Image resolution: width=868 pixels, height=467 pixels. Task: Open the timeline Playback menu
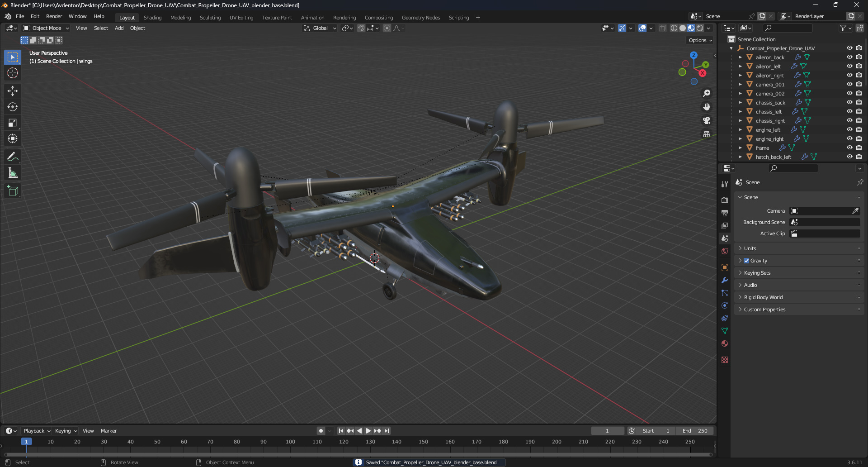[37, 431]
